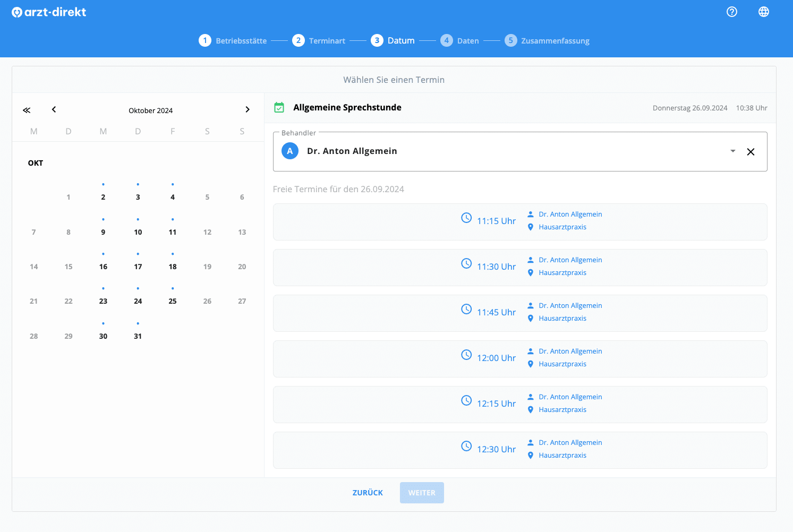Pick October 25 in the calendar

(x=173, y=301)
